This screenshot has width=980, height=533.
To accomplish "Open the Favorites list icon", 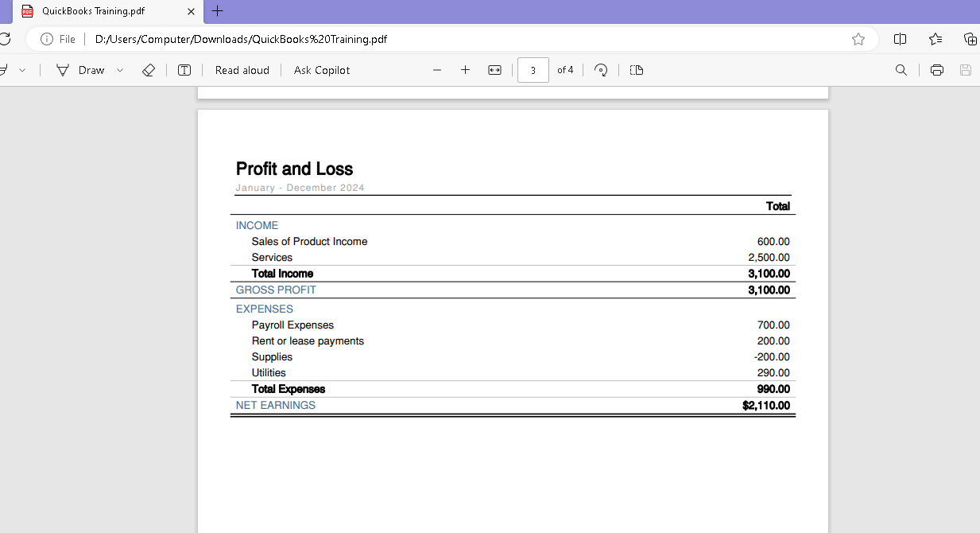I will coord(935,39).
